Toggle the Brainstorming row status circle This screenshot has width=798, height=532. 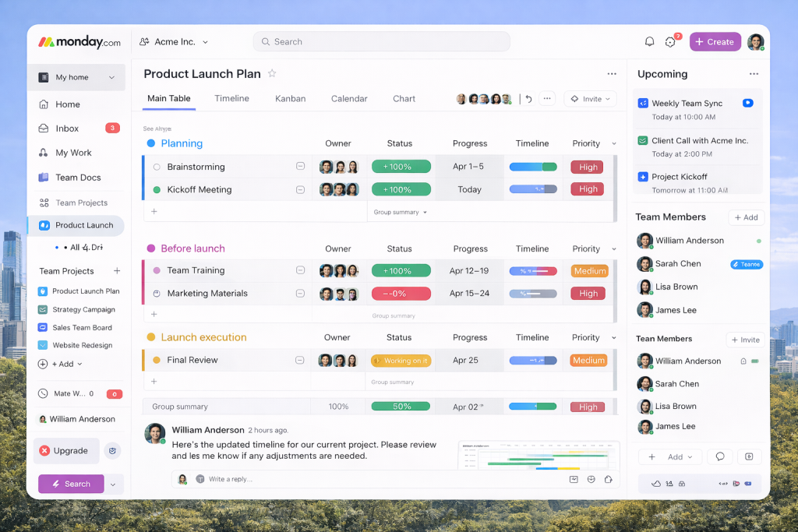[x=157, y=167]
